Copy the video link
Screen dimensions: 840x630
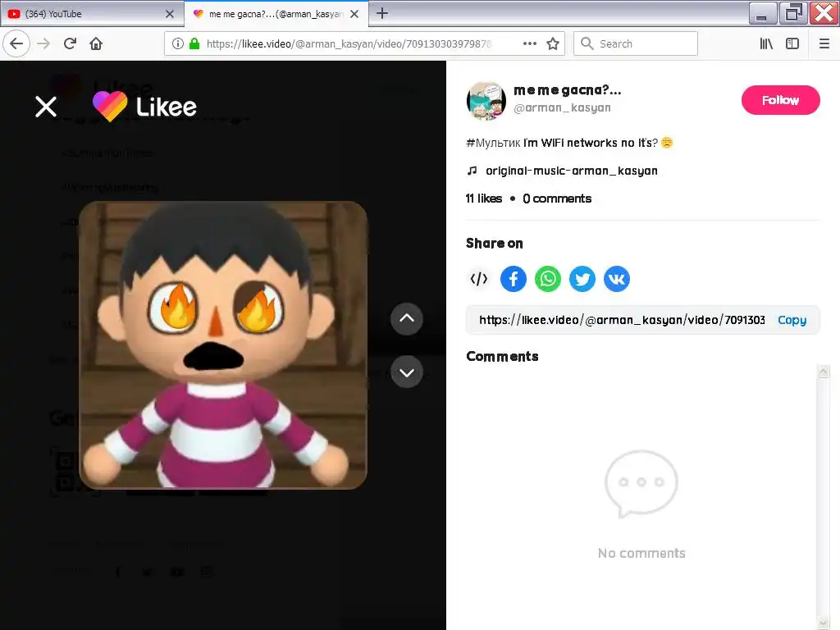(x=792, y=320)
